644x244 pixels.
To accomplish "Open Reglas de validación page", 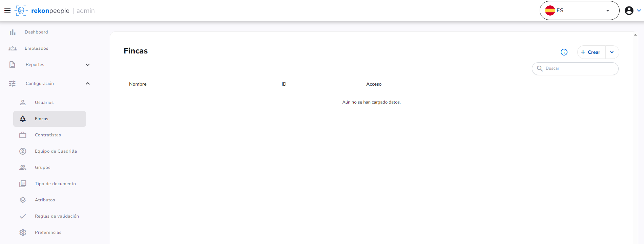I will (x=49, y=216).
